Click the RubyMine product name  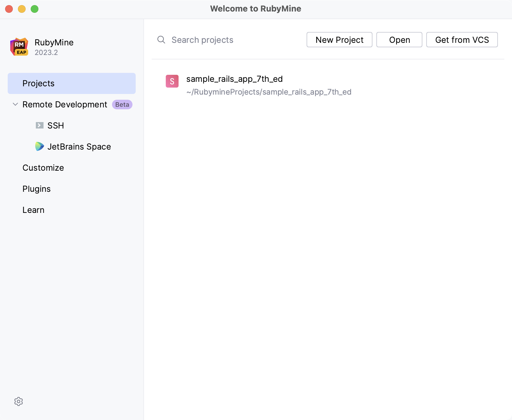point(54,43)
